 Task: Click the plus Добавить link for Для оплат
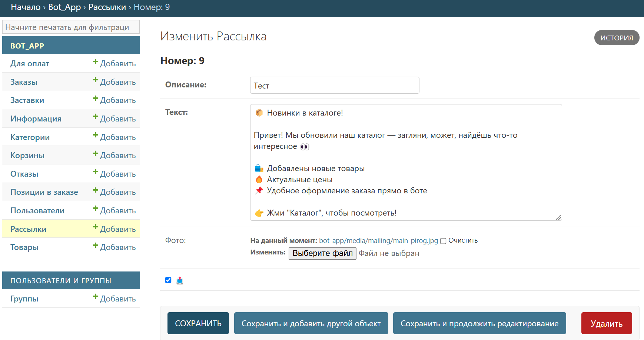114,63
